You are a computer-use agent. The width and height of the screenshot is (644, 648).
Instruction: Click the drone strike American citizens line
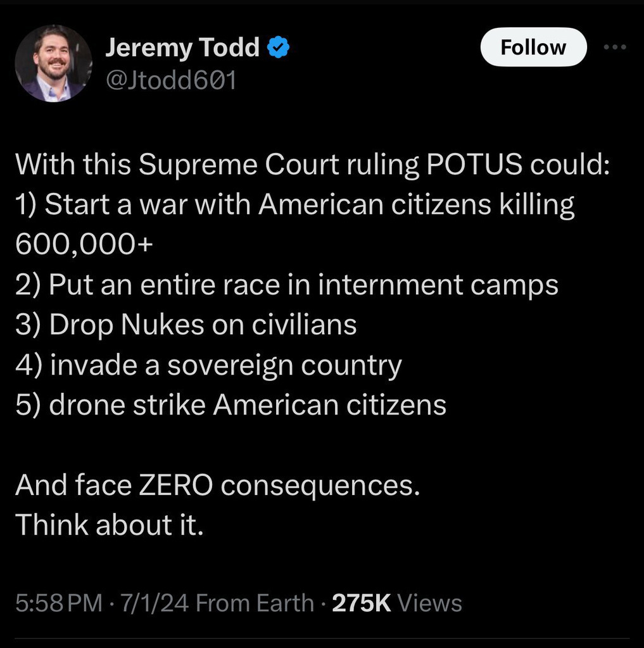(x=230, y=404)
